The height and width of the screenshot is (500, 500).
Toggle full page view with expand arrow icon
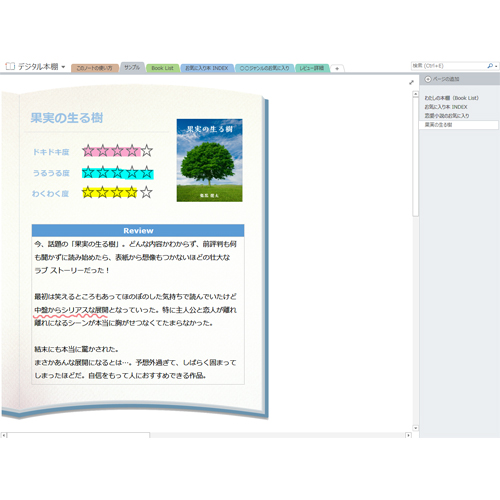(x=411, y=82)
